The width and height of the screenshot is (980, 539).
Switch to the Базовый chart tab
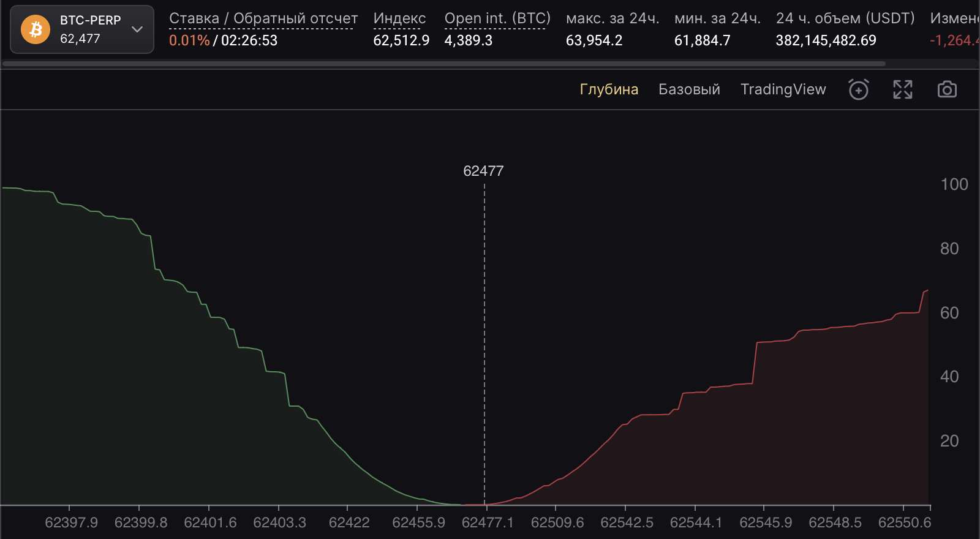pyautogui.click(x=689, y=89)
